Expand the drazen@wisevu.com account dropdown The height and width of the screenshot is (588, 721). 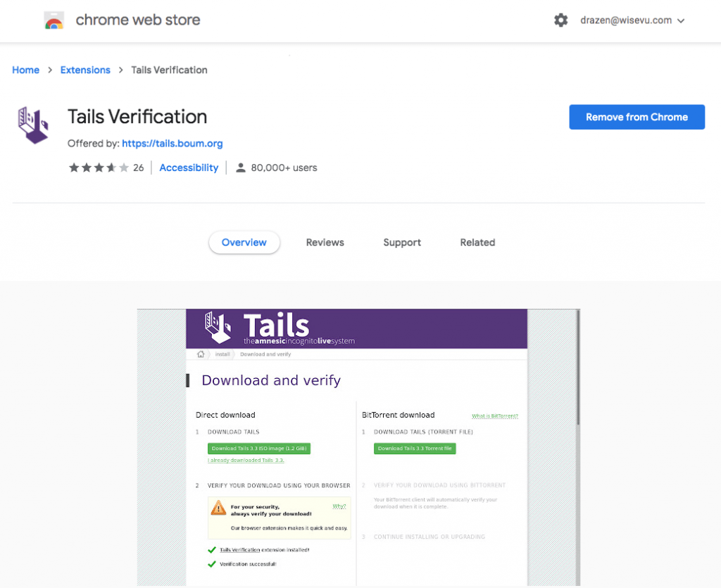pyautogui.click(x=633, y=20)
